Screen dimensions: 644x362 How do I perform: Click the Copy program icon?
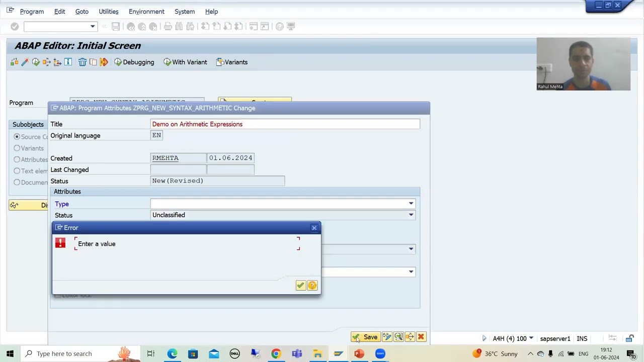(93, 62)
